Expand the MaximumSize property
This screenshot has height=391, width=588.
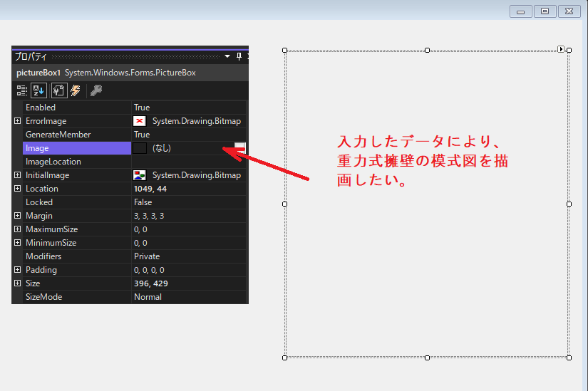click(17, 229)
